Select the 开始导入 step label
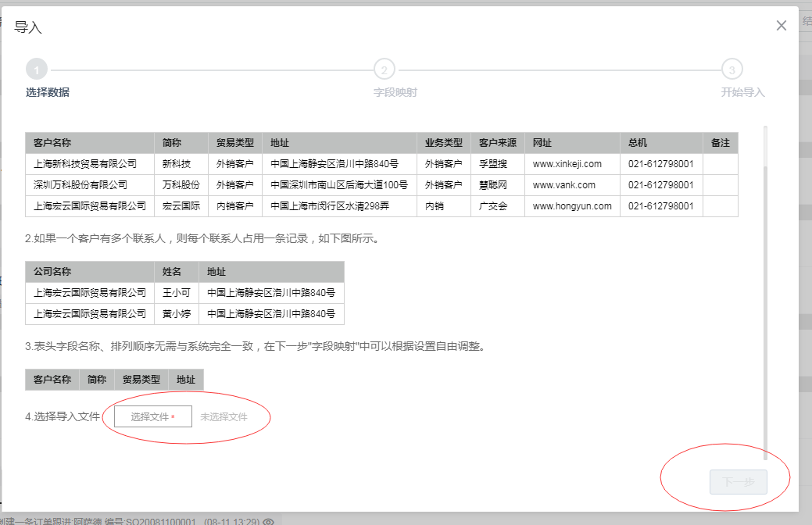Image resolution: width=812 pixels, height=525 pixels. pyautogui.click(x=742, y=92)
